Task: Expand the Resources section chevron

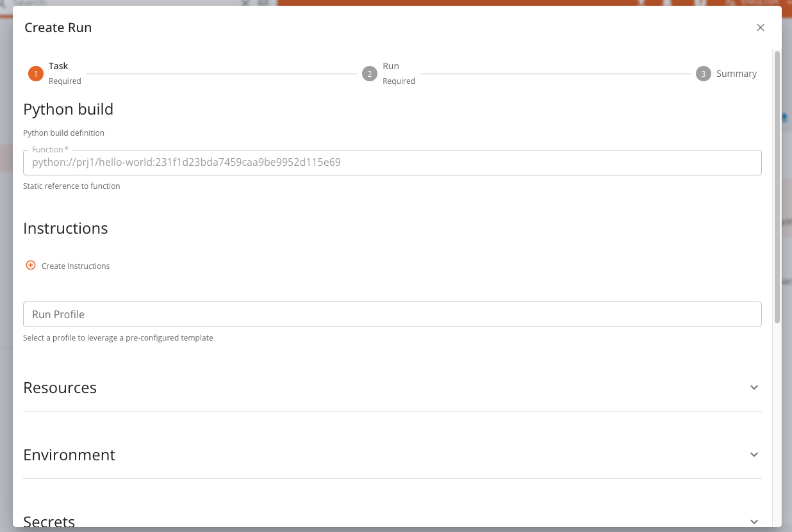Action: click(754, 387)
